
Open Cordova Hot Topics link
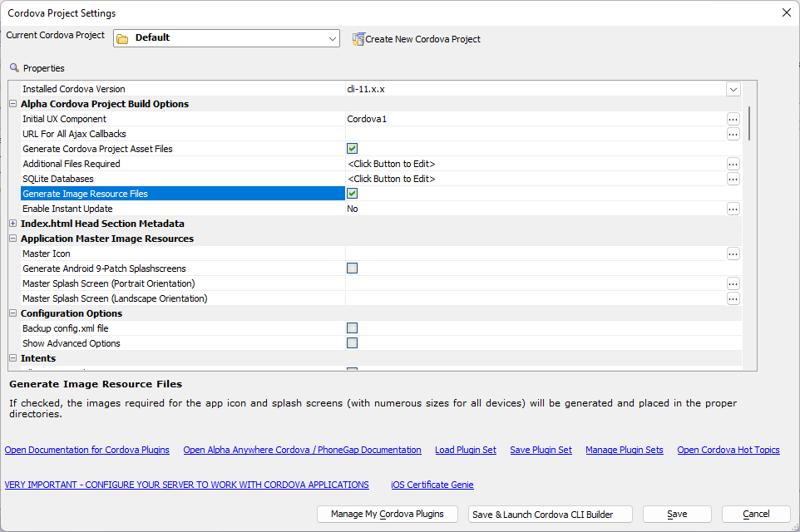point(728,450)
